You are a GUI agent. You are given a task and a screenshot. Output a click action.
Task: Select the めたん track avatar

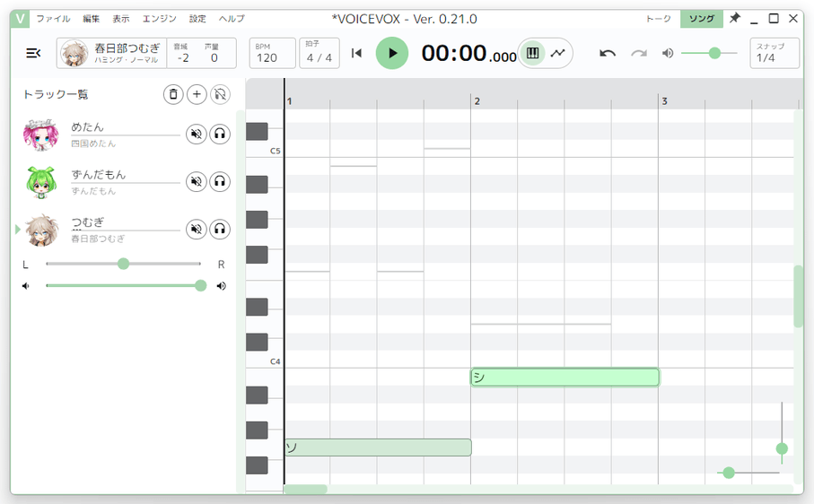pos(41,135)
